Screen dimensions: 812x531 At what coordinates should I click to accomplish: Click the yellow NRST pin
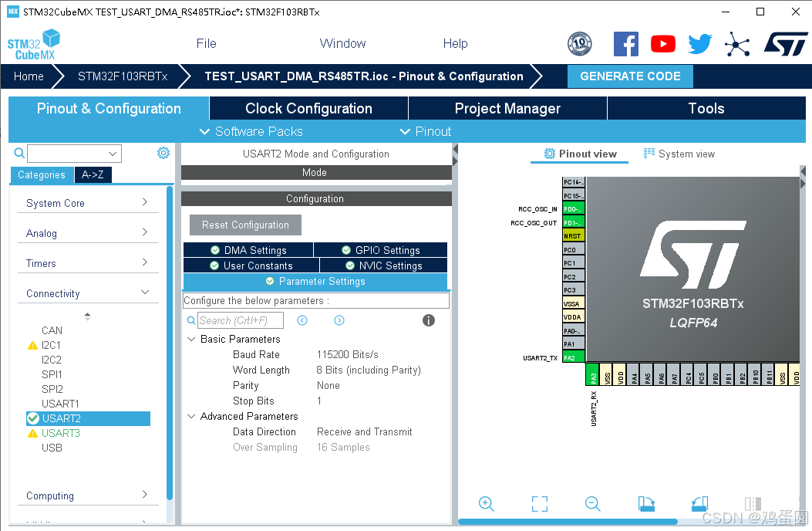click(574, 235)
